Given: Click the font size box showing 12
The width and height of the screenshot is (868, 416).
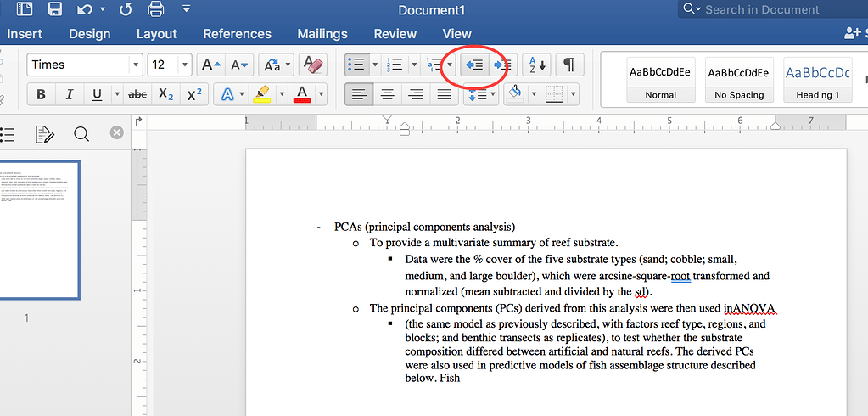Looking at the screenshot, I should pyautogui.click(x=163, y=65).
